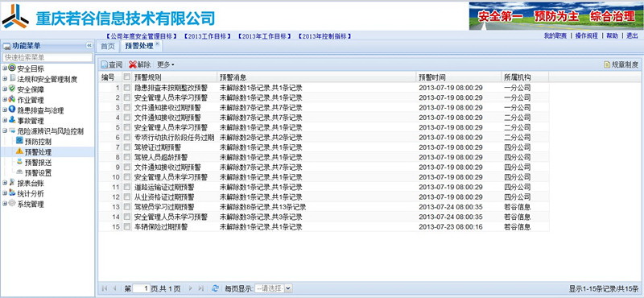The width and height of the screenshot is (644, 298).
Task: Click the 快速检索菜单 search field
Action: pyautogui.click(x=47, y=57)
